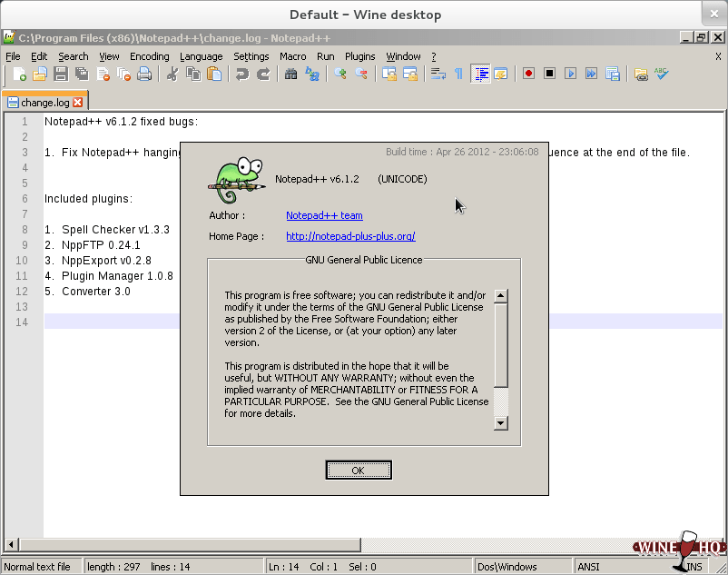Click the Redo arrow icon
The width and height of the screenshot is (728, 575).
coord(263,74)
